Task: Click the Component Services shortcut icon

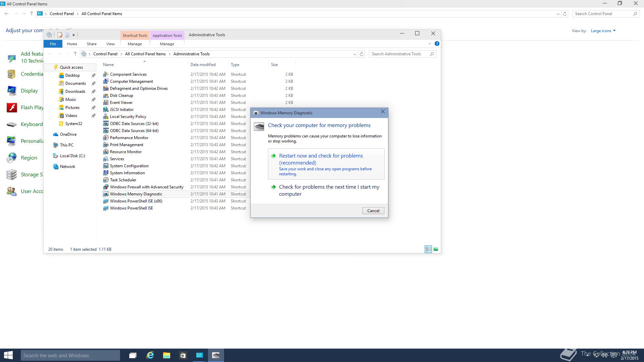Action: 106,74
